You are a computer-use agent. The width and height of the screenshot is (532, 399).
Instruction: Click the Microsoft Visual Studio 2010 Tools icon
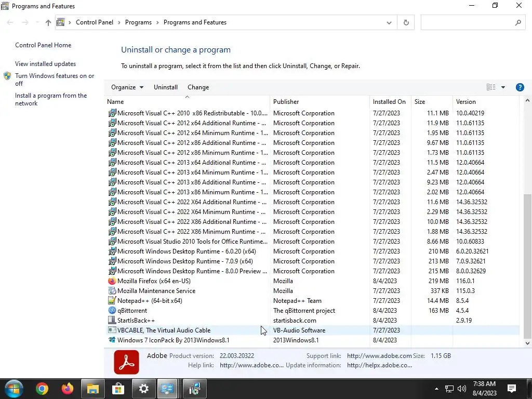112,242
